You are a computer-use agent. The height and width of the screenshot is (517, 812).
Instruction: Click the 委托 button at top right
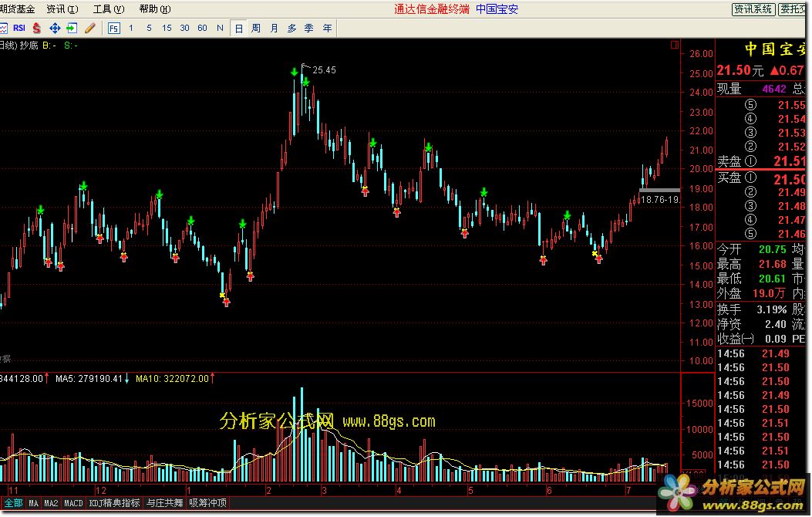click(793, 8)
